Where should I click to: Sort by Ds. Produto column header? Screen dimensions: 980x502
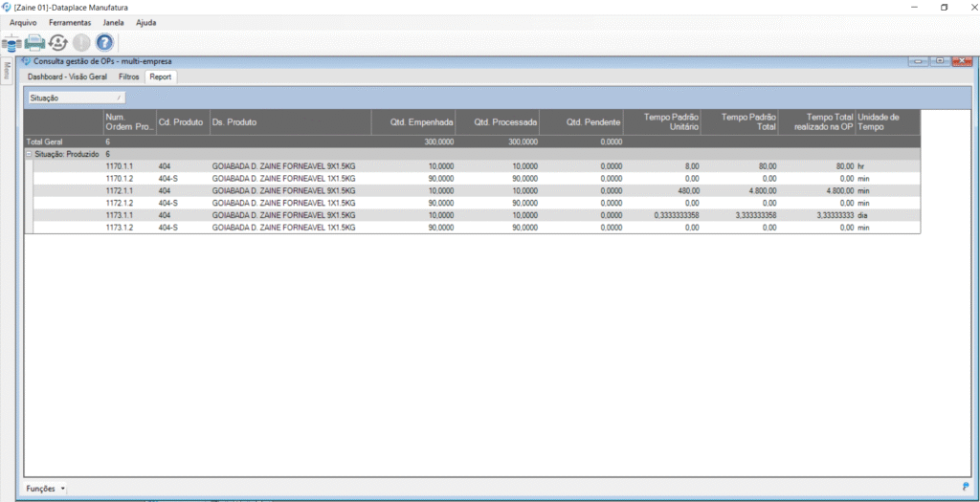(x=290, y=121)
